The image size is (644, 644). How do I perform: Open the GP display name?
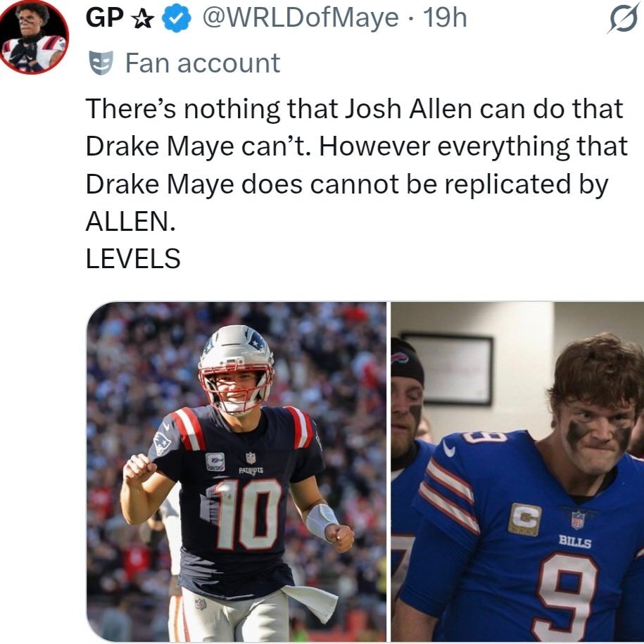(x=104, y=18)
